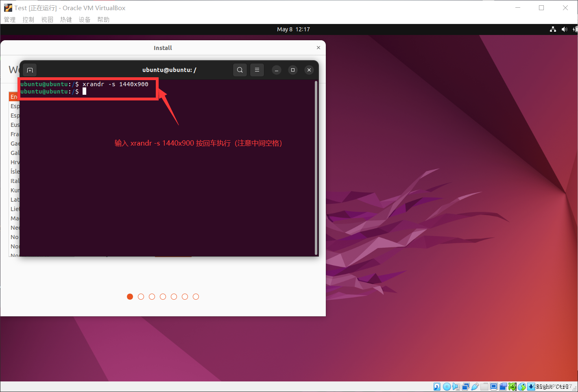The width and height of the screenshot is (578, 392).
Task: Click the VirtualBox window minimize button
Action: tap(518, 8)
